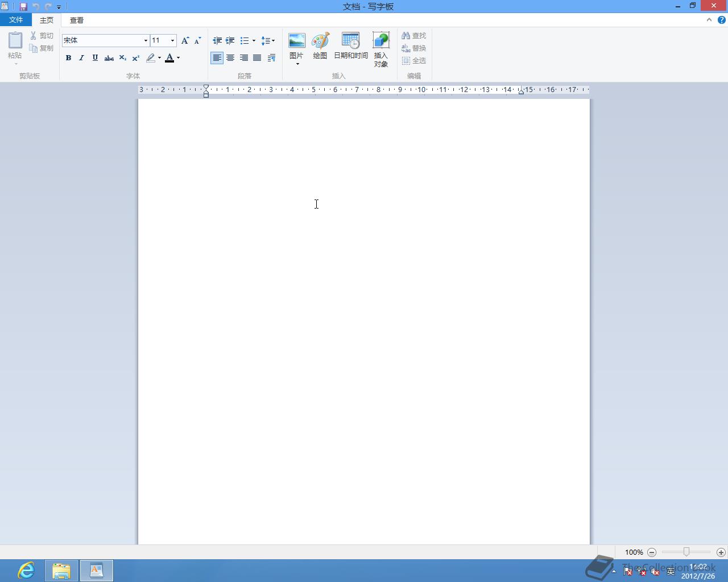728x582 pixels.
Task: Click WordPad taskbar button
Action: 97,571
